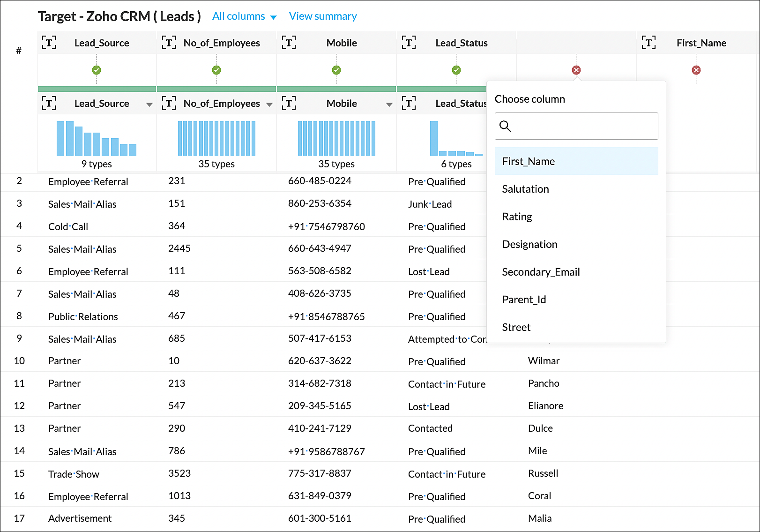The height and width of the screenshot is (532, 760).
Task: Open the All columns filter dropdown
Action: [x=244, y=16]
